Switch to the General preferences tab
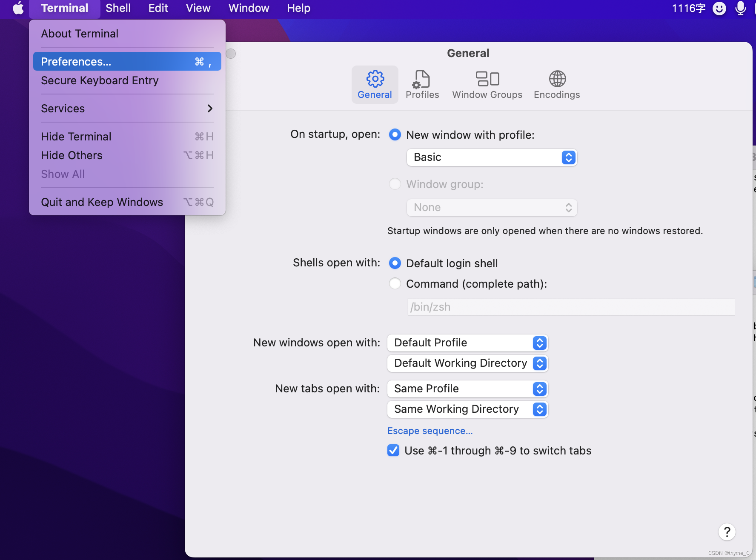Viewport: 756px width, 560px height. [x=375, y=85]
